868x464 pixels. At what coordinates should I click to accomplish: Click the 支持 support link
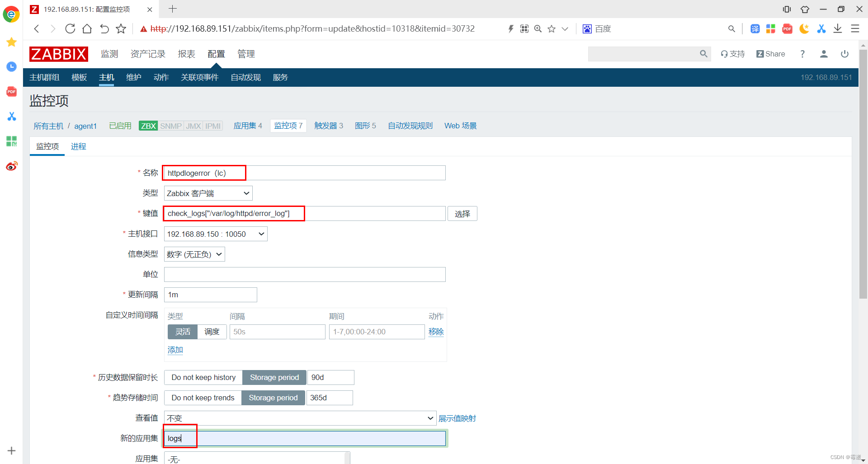click(733, 54)
